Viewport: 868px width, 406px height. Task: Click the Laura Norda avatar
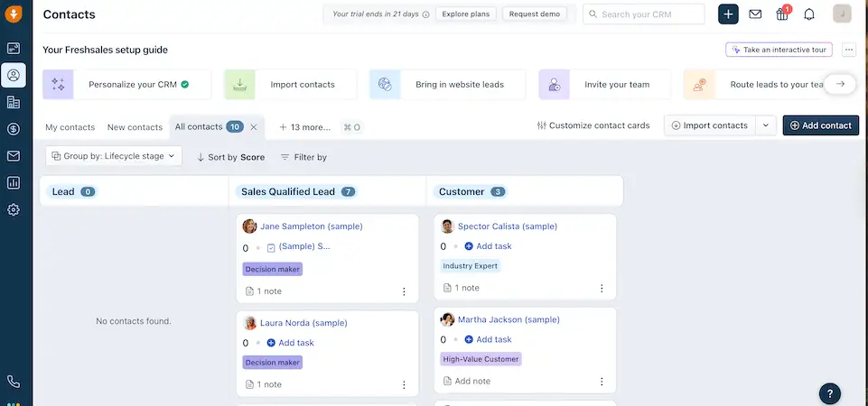(249, 323)
